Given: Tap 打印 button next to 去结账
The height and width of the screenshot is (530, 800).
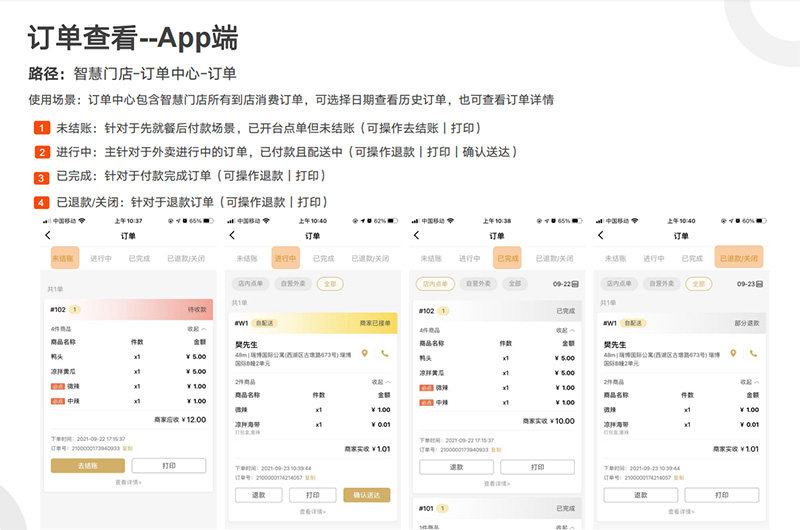Looking at the screenshot, I should [169, 466].
